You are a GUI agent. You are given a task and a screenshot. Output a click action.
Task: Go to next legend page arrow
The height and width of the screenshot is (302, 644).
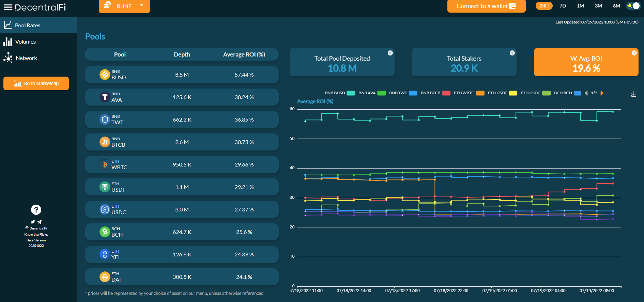click(602, 93)
